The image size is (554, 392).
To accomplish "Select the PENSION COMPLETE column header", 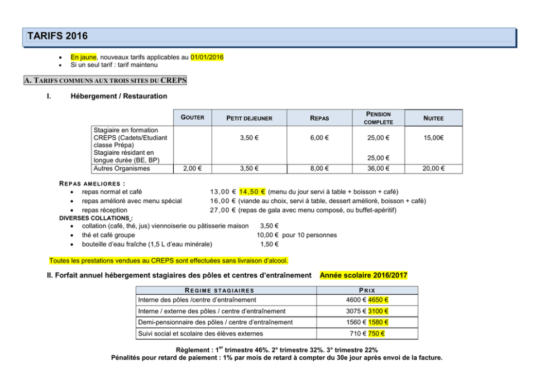I will (x=379, y=118).
